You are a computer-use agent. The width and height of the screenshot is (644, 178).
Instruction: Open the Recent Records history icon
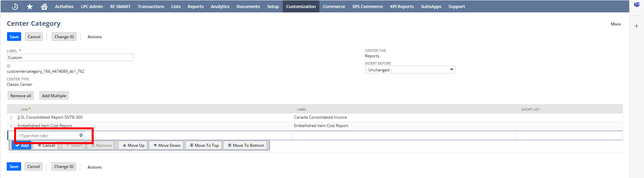click(15, 6)
